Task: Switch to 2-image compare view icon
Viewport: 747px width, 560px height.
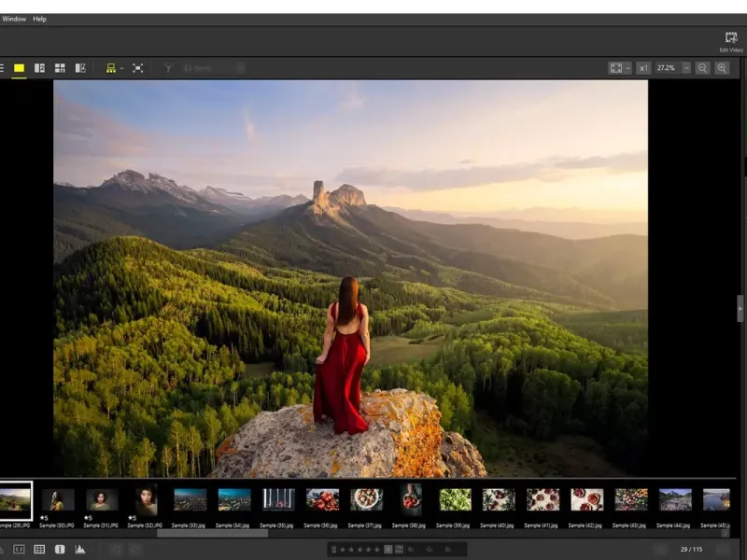Action: (39, 68)
